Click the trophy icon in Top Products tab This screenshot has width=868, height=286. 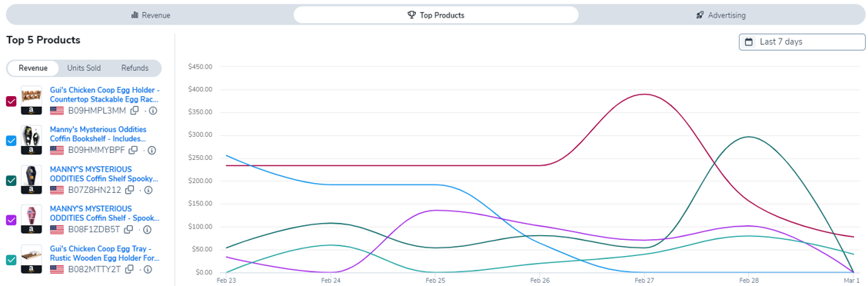411,15
